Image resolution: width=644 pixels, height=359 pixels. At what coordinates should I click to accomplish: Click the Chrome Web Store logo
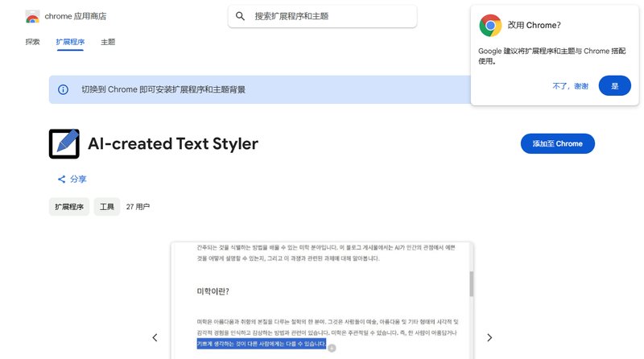[32, 16]
